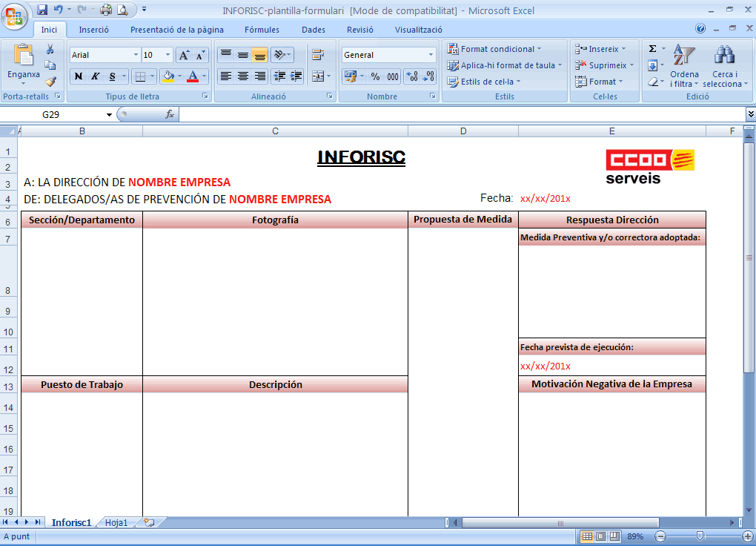Image resolution: width=756 pixels, height=546 pixels.
Task: Click the Enganxa paste icon
Action: [24, 58]
